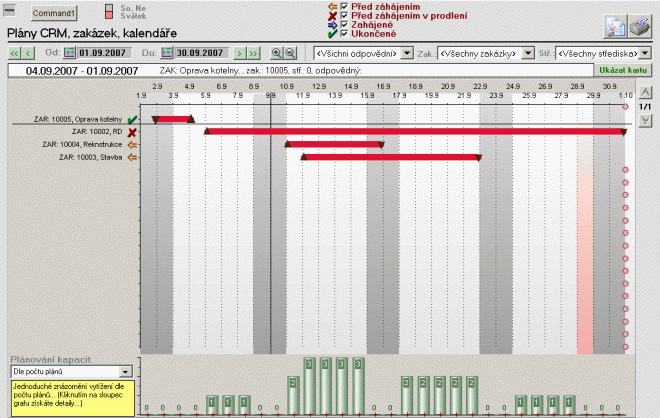660x418 pixels.
Task: Click date label 10.9 on timeline header
Action: (287, 86)
